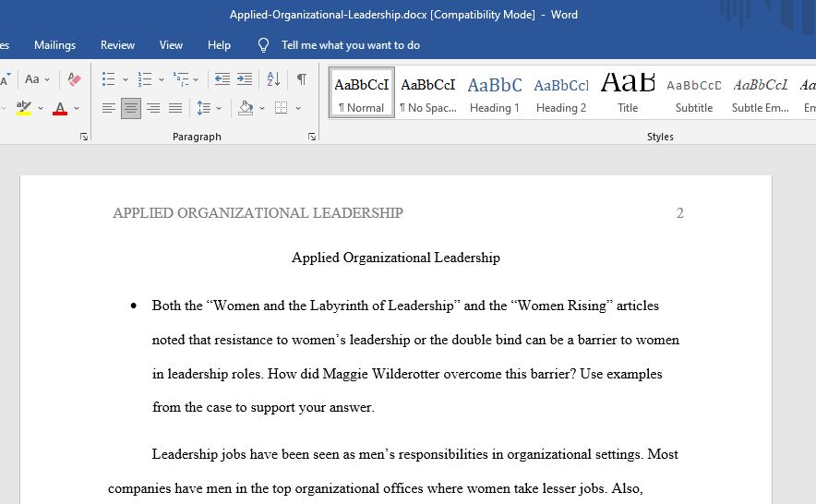
Task: Open the Bullets library dropdown arrow
Action: pos(126,79)
